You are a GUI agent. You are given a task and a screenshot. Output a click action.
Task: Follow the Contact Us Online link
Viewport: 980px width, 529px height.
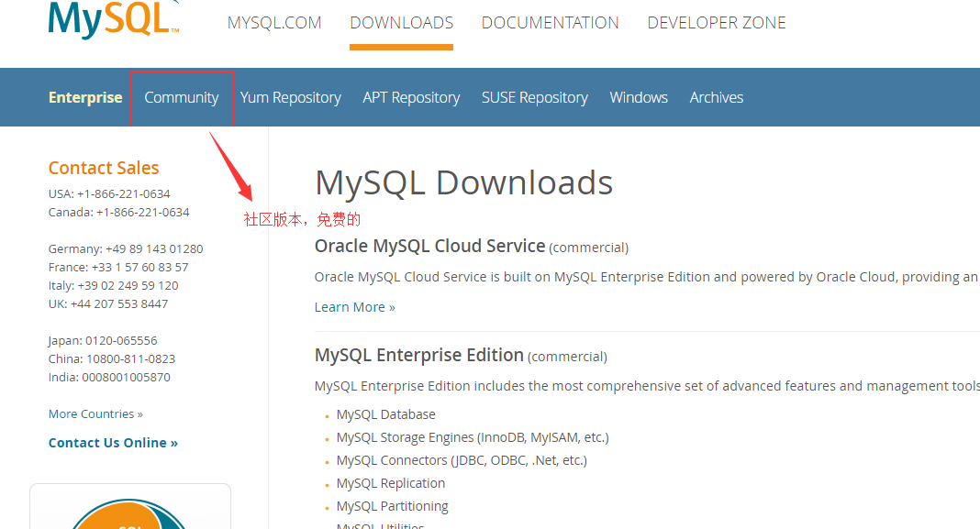point(113,443)
